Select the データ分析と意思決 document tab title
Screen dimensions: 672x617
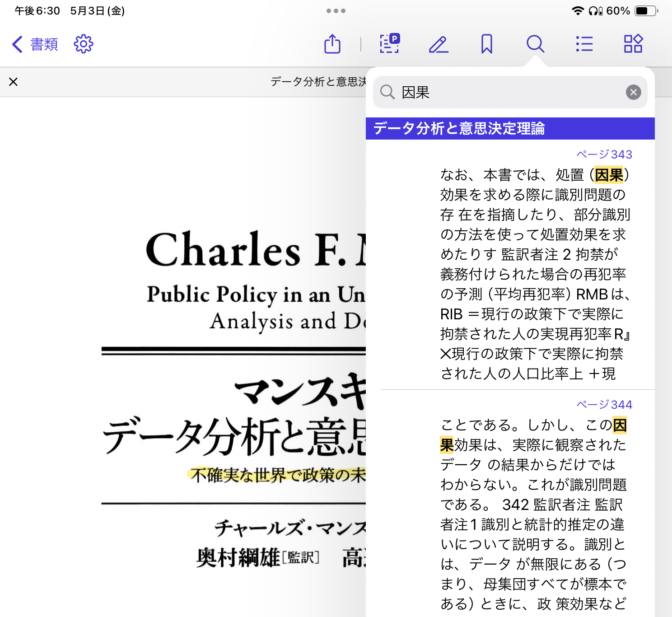(x=318, y=82)
